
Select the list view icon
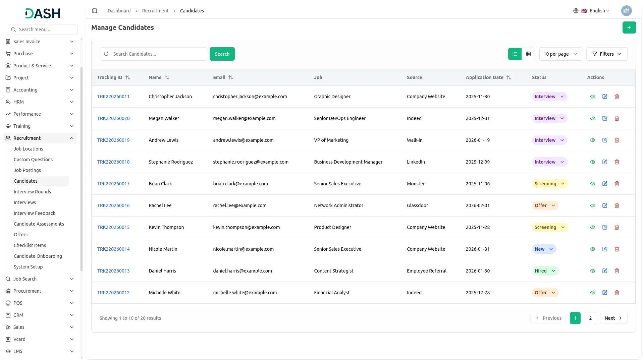[515, 54]
